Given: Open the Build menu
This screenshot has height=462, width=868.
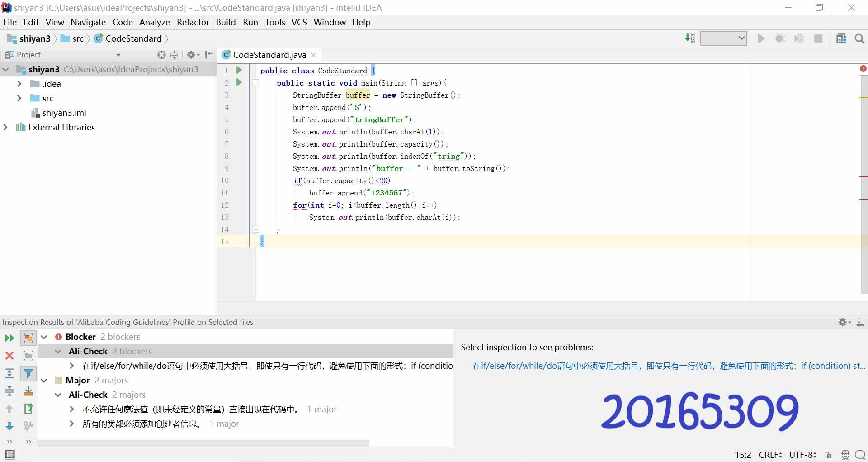Looking at the screenshot, I should 226,22.
